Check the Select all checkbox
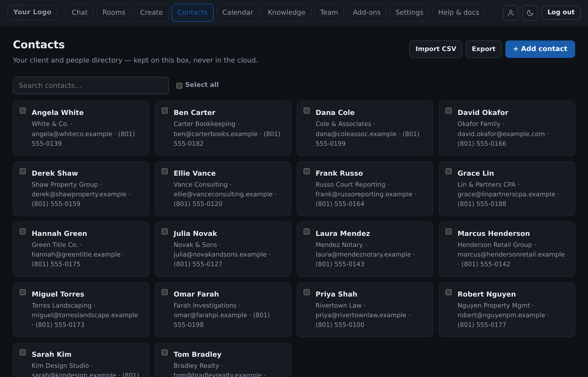Screen dimensions: 588x377 point(179,86)
